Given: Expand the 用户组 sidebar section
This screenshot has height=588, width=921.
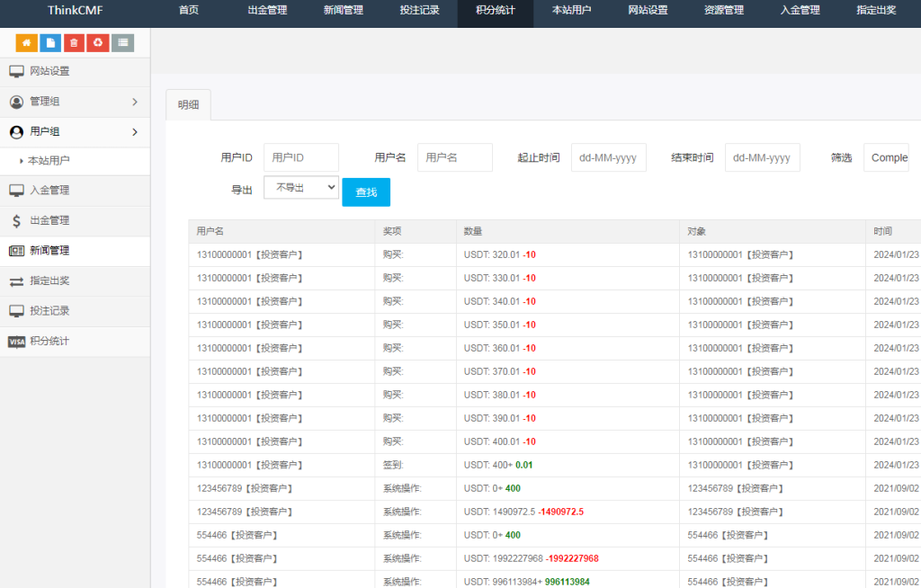Looking at the screenshot, I should pos(75,132).
